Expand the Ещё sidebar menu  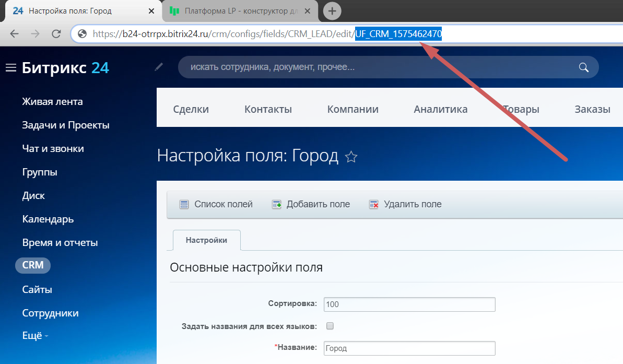[35, 336]
